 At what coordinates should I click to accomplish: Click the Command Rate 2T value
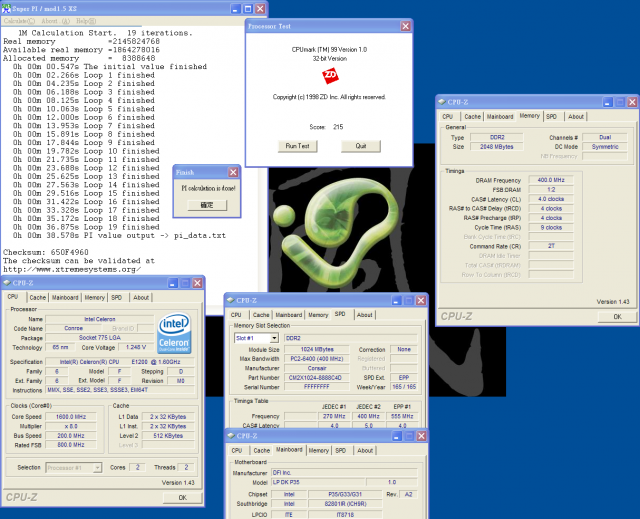(x=551, y=246)
